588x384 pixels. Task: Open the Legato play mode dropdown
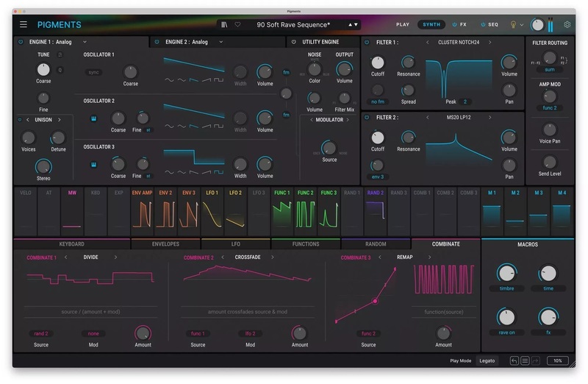[x=487, y=360]
